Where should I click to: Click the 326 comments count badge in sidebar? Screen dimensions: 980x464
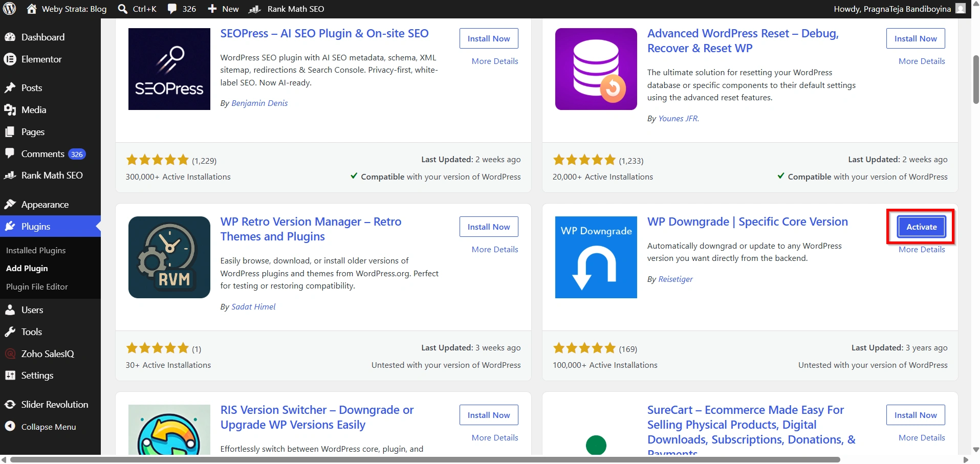[x=77, y=154]
